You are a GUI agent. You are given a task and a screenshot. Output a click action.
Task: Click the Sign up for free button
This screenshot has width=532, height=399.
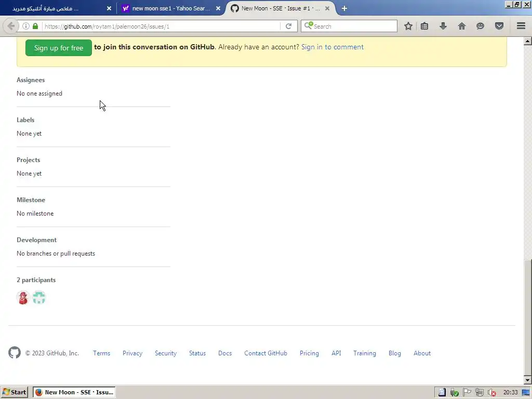(x=59, y=48)
